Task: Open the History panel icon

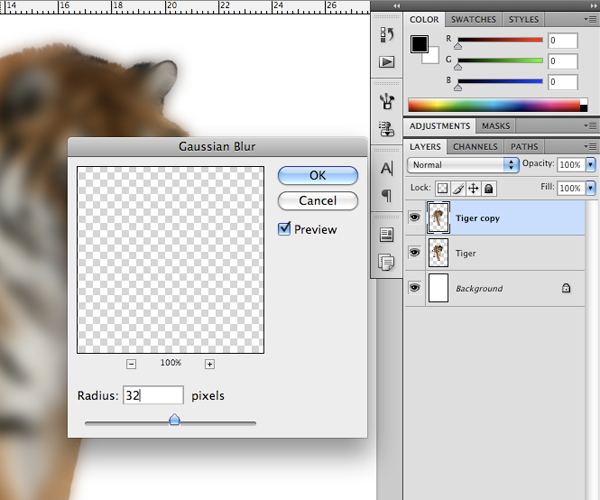Action: click(x=386, y=34)
